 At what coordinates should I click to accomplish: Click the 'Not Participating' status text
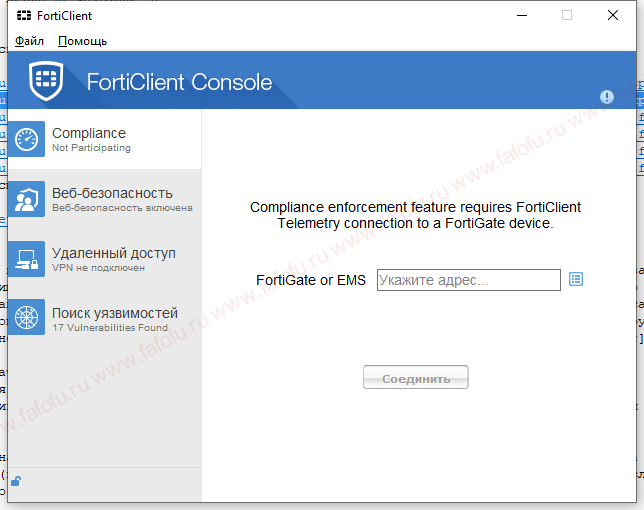[x=91, y=148]
